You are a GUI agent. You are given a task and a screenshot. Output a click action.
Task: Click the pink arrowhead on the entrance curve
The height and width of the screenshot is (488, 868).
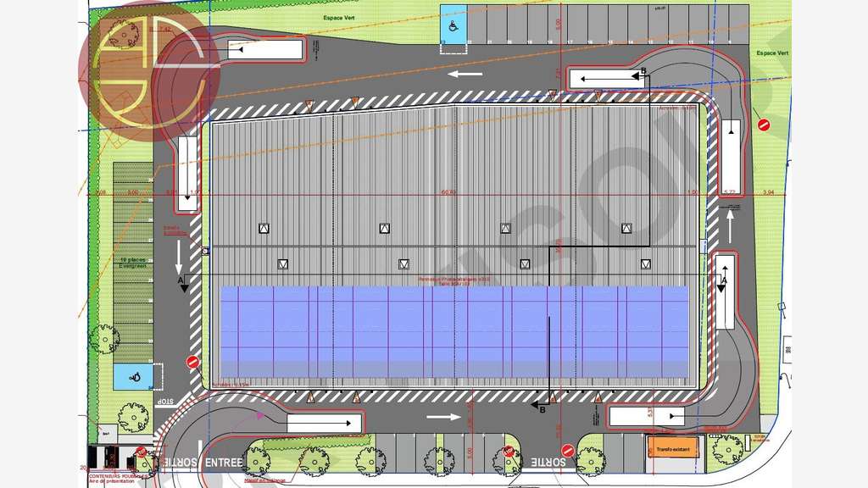[x=259, y=415]
